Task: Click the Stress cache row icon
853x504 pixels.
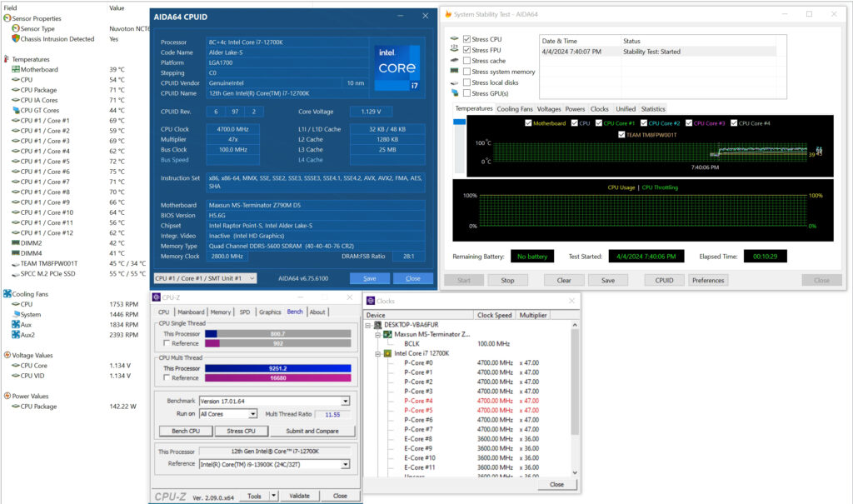Action: 455,61
